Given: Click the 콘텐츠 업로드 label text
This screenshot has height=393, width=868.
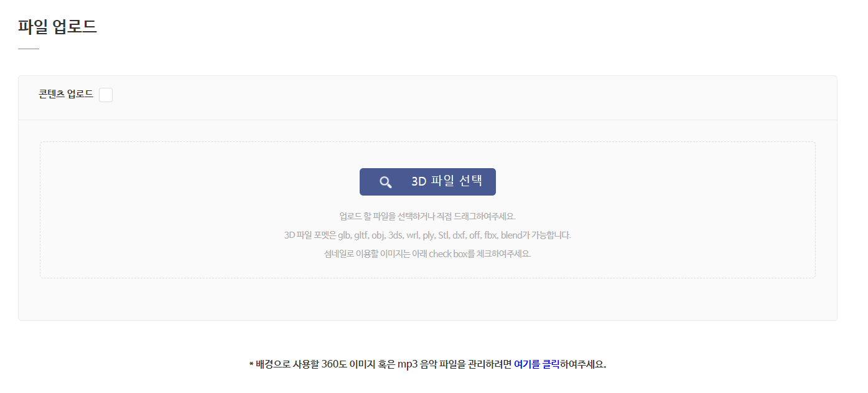Looking at the screenshot, I should point(66,94).
